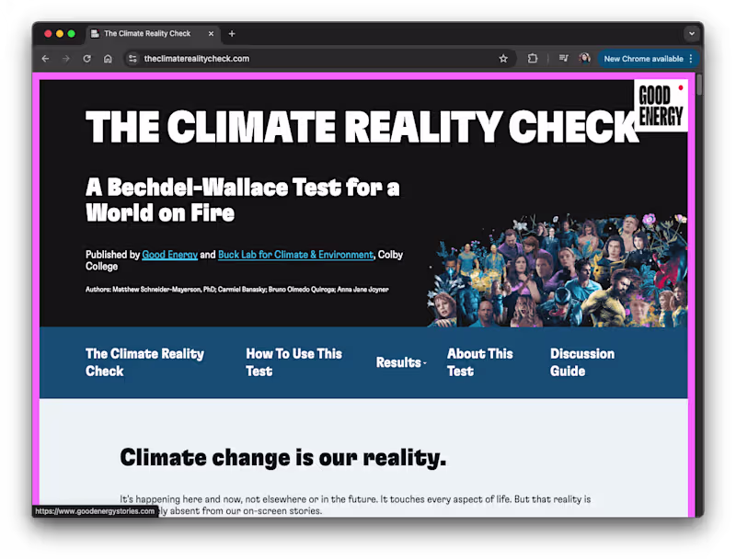Open a new tab with plus button
The width and height of the screenshot is (736, 560).
tap(232, 34)
